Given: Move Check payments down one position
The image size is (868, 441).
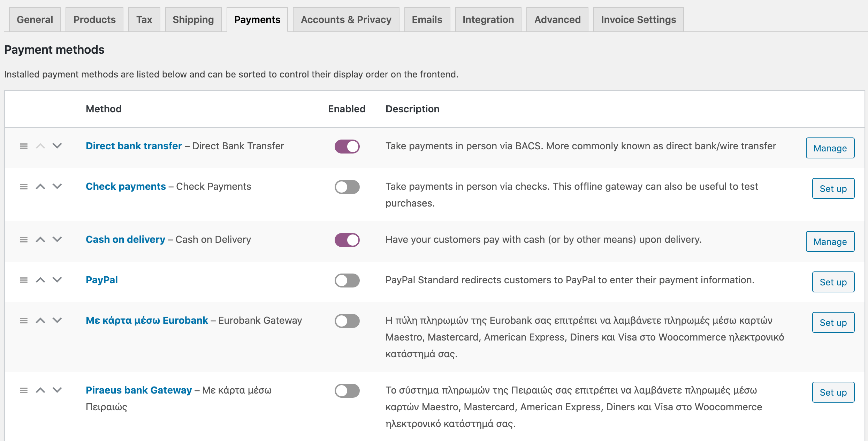Looking at the screenshot, I should tap(57, 186).
